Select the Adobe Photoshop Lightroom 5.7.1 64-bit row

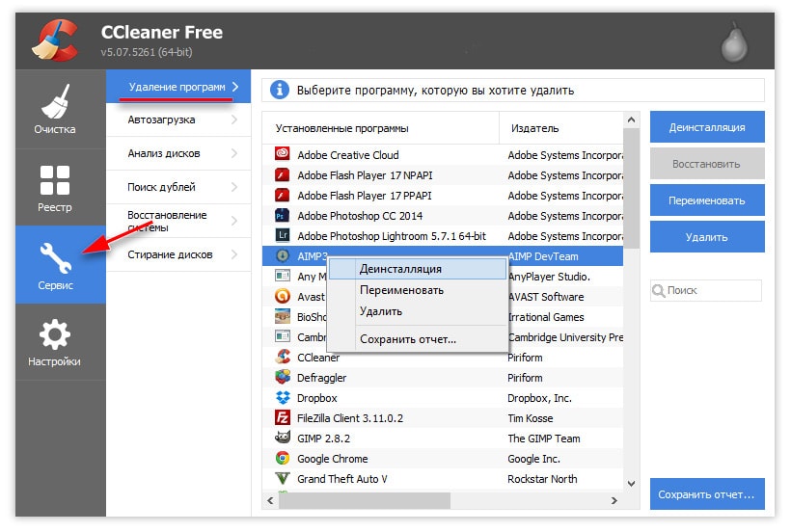443,236
